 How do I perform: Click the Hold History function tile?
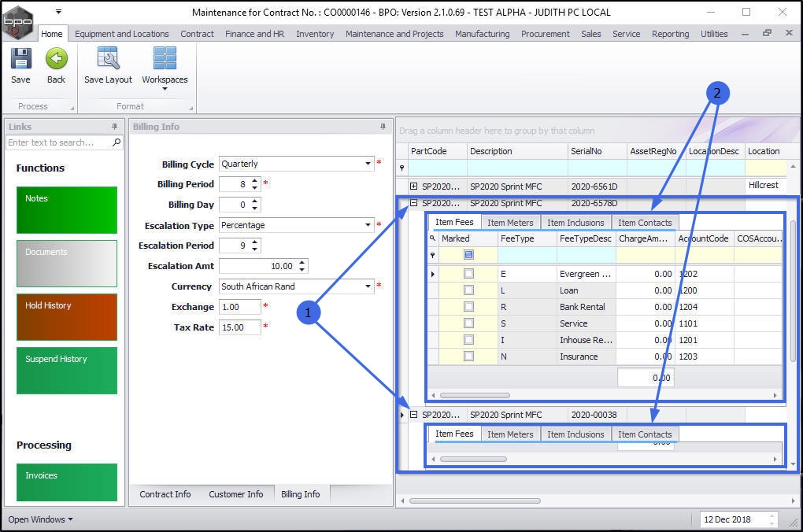[66, 316]
